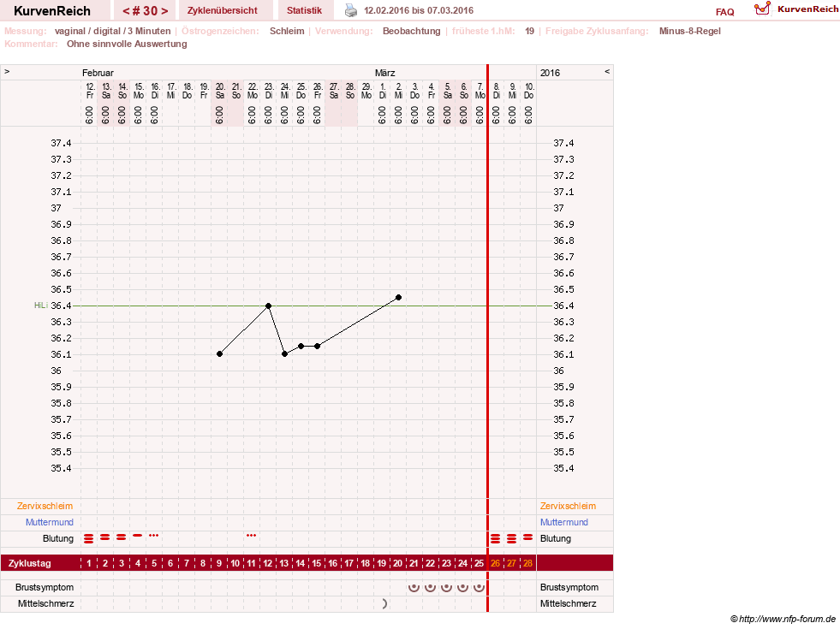Click the comment Ohne sinnvolle Auswertung
The width and height of the screenshot is (840, 629).
[x=127, y=44]
